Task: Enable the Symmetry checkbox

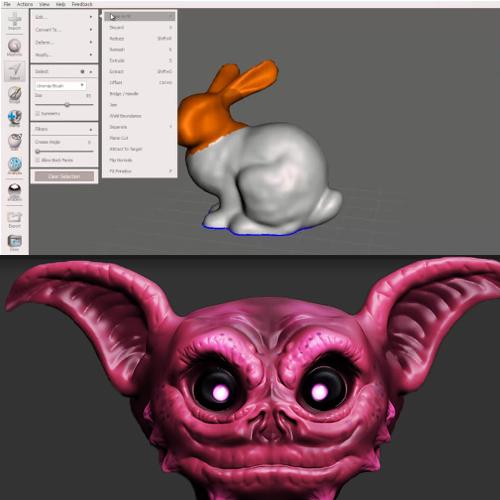Action: [x=37, y=114]
